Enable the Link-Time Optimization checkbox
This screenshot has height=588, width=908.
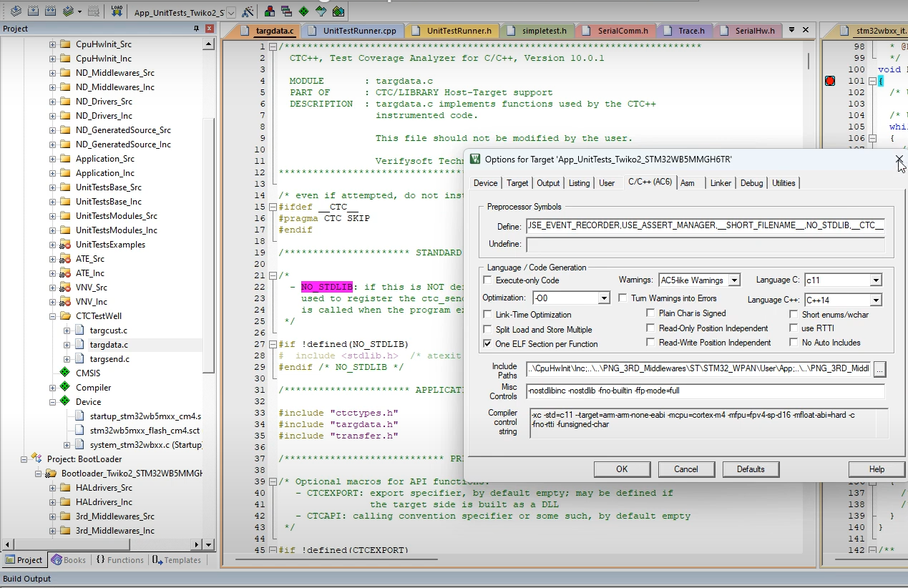(x=488, y=315)
